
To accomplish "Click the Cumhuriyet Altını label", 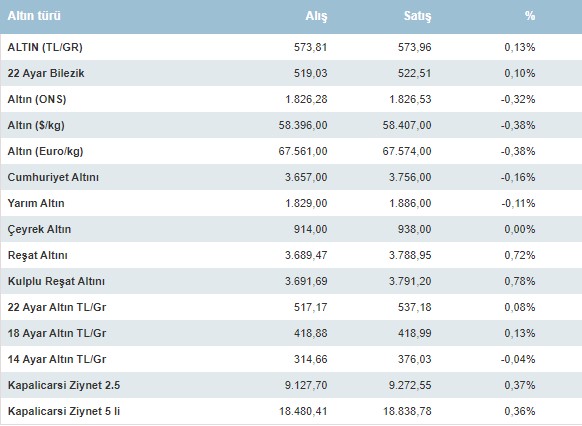I will click(x=53, y=177).
